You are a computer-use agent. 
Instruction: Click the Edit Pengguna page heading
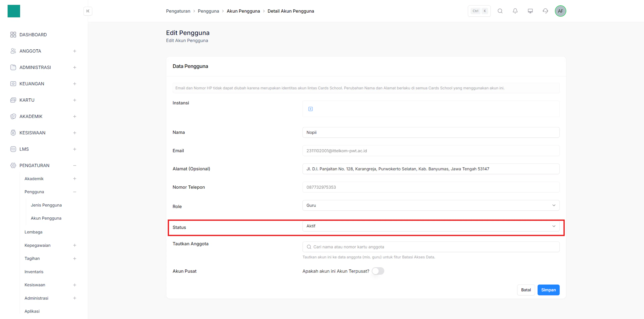(188, 33)
